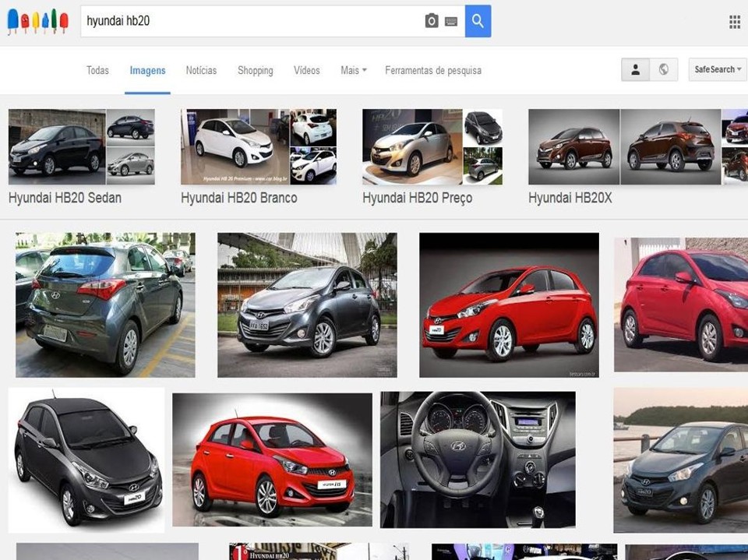Switch to the Todas tab
The width and height of the screenshot is (748, 560).
97,71
